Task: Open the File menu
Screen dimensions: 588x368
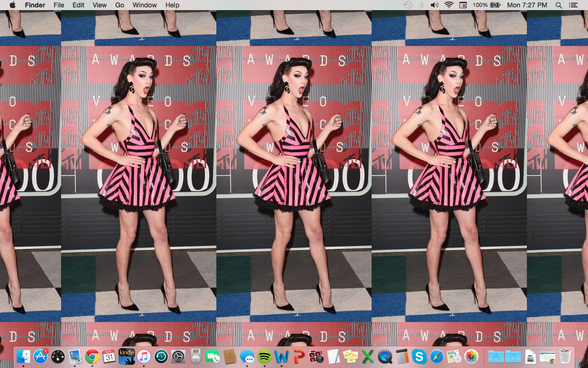Action: coord(59,5)
